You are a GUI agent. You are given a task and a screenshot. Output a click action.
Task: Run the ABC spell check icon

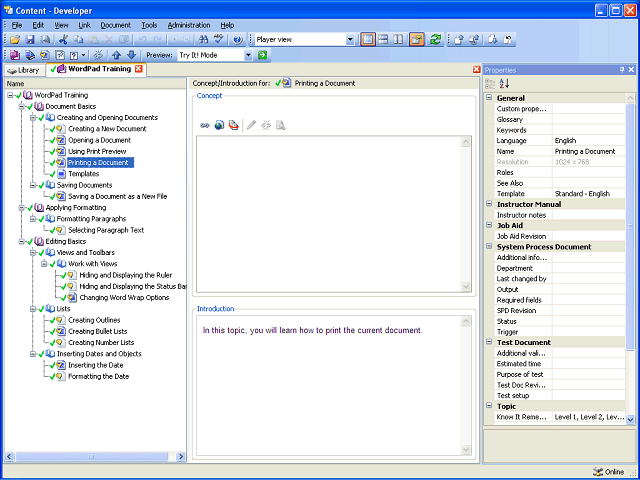pyautogui.click(x=219, y=40)
